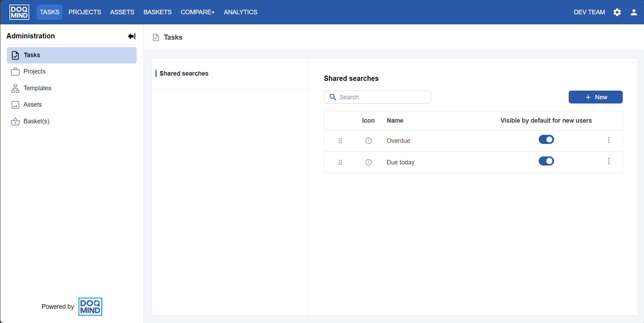
Task: Click the Powered by DOQ MIND logo
Action: pyautogui.click(x=90, y=307)
